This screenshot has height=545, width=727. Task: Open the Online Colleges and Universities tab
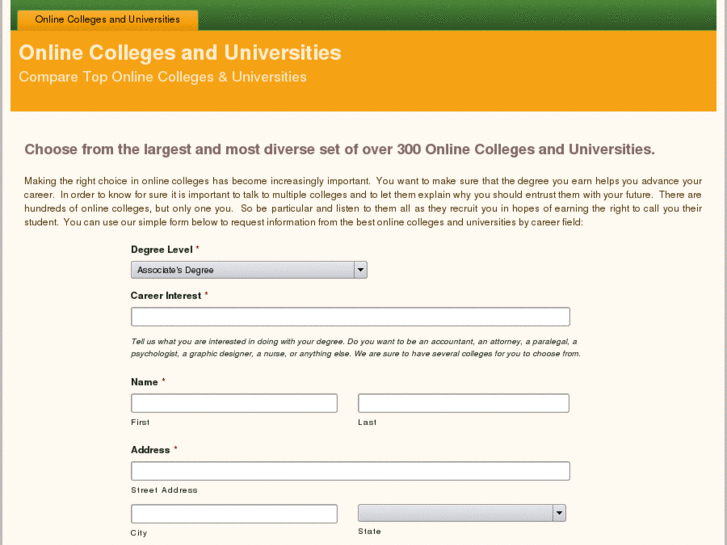pyautogui.click(x=108, y=20)
